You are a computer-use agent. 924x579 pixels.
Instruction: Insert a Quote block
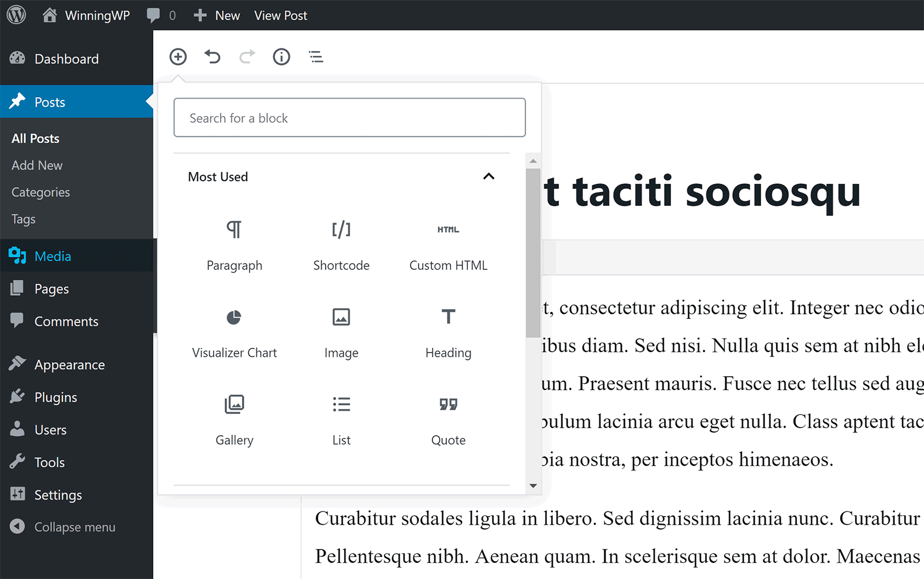point(448,421)
